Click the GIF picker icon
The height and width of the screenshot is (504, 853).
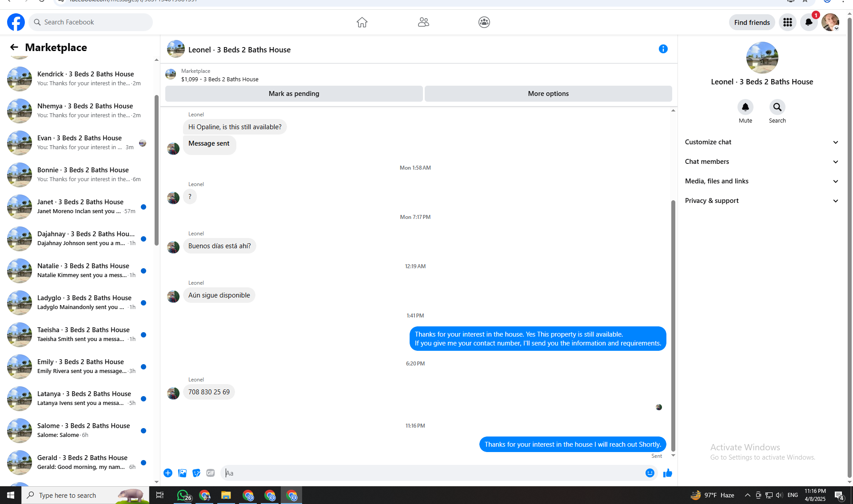(x=211, y=473)
